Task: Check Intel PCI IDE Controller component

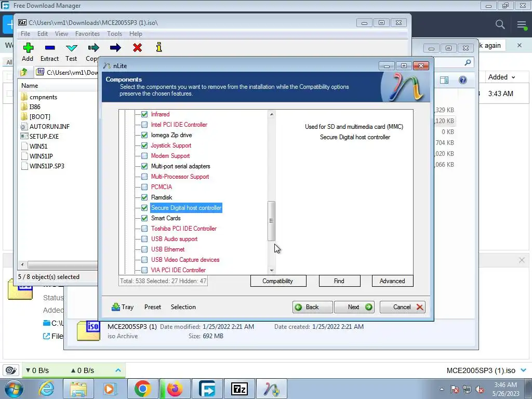Action: 144,125
